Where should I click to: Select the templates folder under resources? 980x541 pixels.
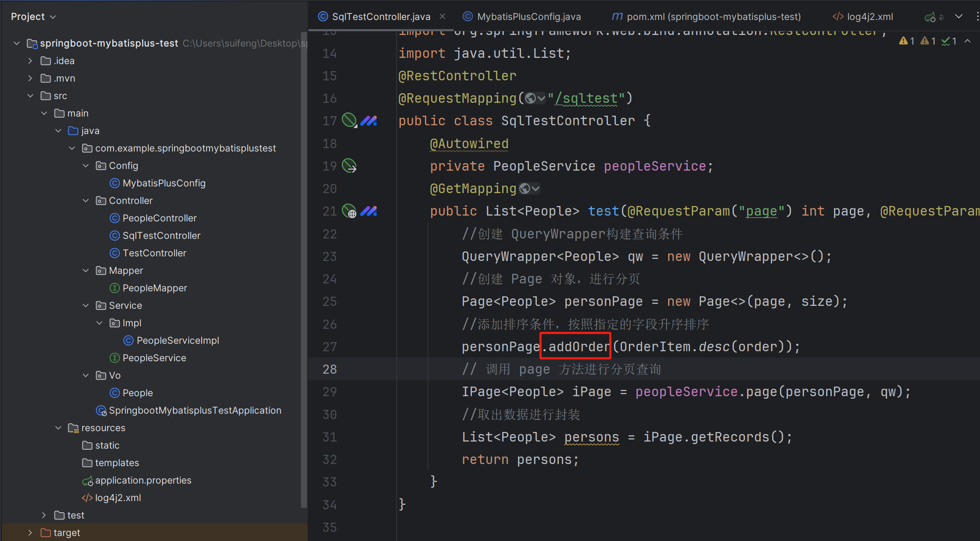pos(111,463)
